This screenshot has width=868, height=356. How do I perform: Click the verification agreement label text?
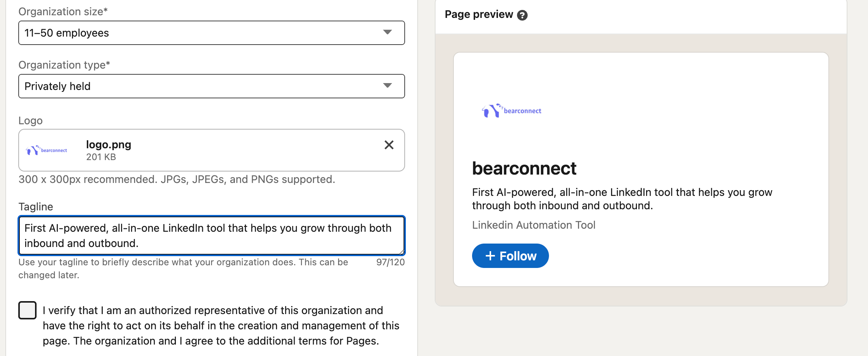click(x=221, y=326)
